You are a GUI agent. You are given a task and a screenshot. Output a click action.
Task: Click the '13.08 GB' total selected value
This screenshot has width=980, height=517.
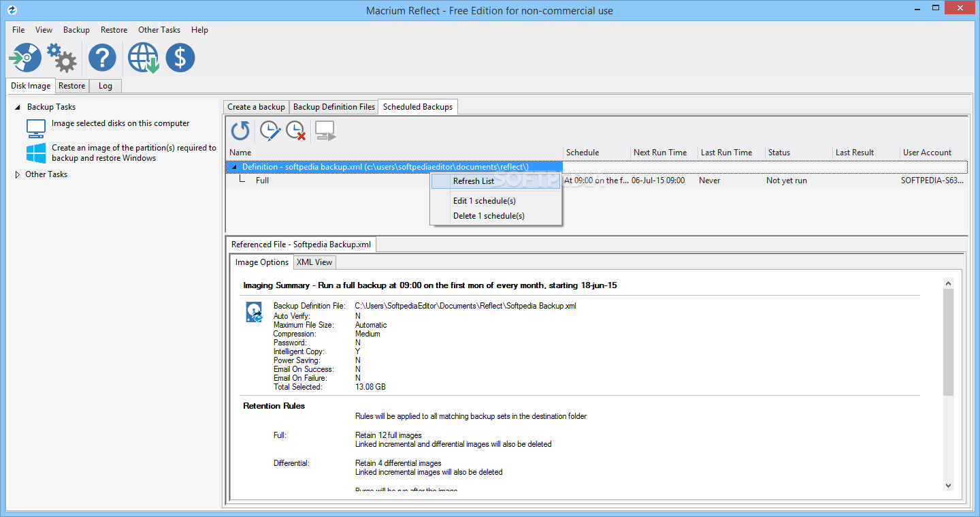(370, 387)
